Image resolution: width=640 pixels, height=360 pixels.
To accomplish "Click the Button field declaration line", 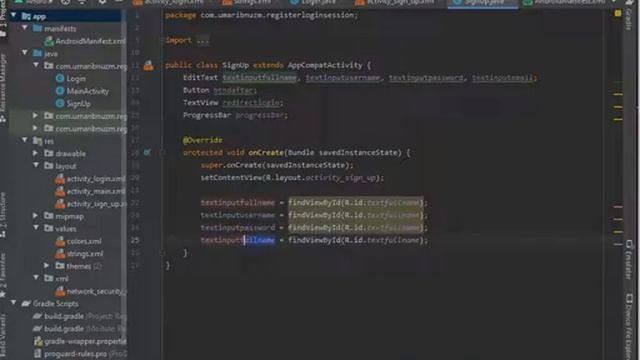I will tap(220, 90).
